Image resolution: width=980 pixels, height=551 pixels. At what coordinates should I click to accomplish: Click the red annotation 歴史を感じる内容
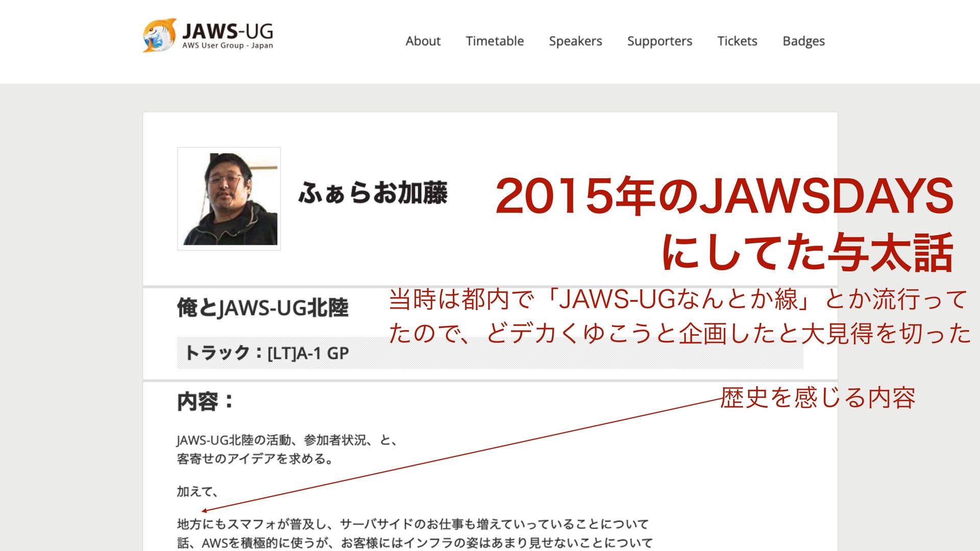tap(818, 398)
